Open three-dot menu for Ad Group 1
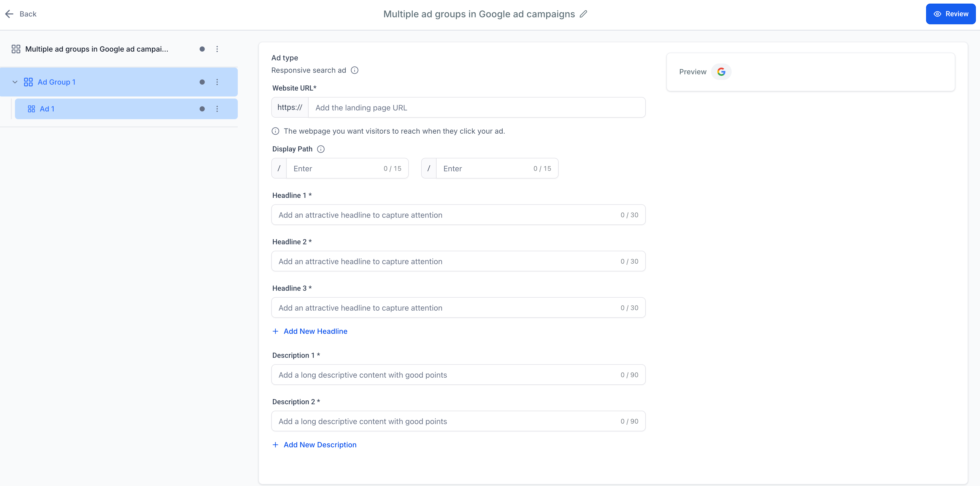This screenshot has height=486, width=980. point(217,82)
